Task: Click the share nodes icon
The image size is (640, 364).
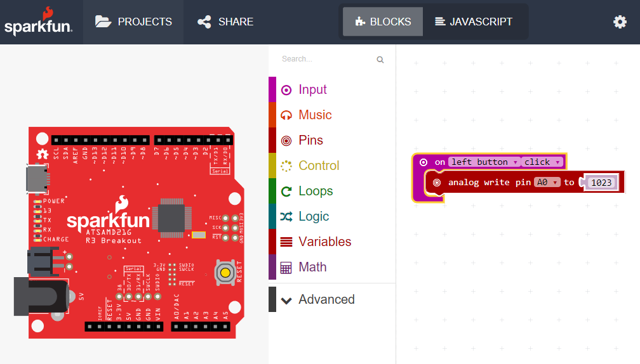Action: pyautogui.click(x=204, y=22)
